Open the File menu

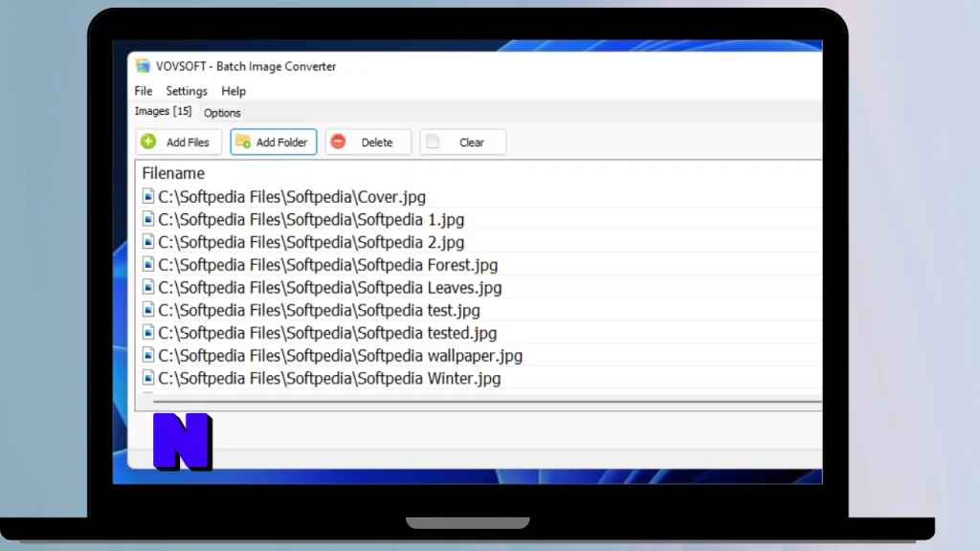click(144, 91)
